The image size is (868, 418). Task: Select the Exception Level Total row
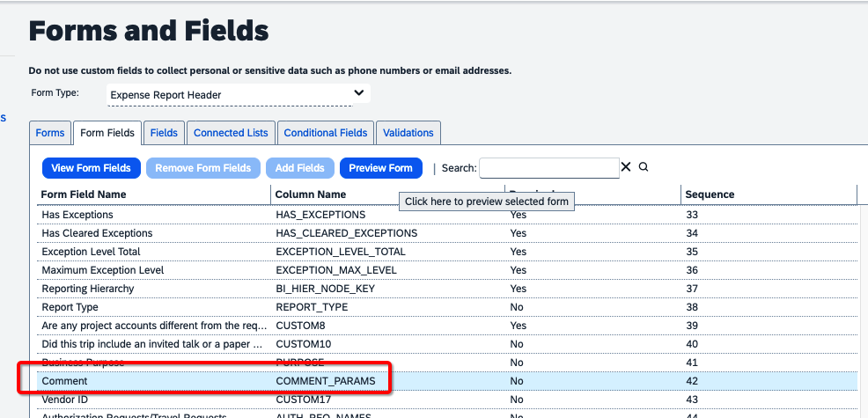point(447,252)
